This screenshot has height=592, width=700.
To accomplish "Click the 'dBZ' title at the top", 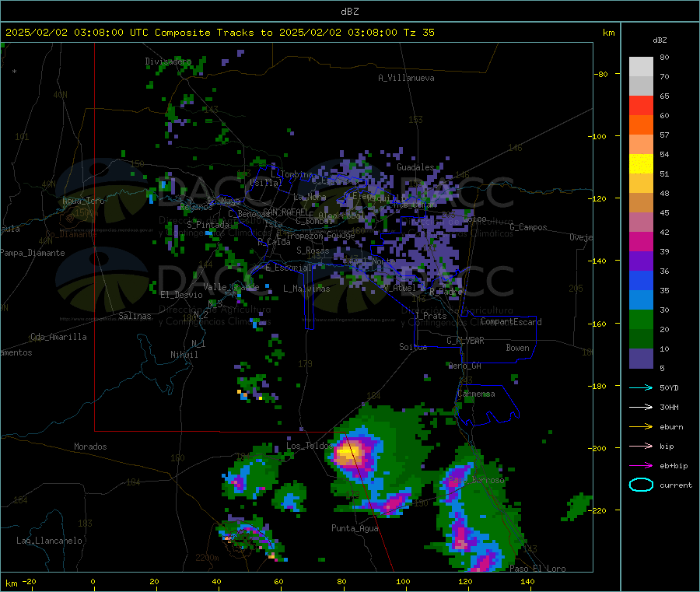I will [349, 12].
